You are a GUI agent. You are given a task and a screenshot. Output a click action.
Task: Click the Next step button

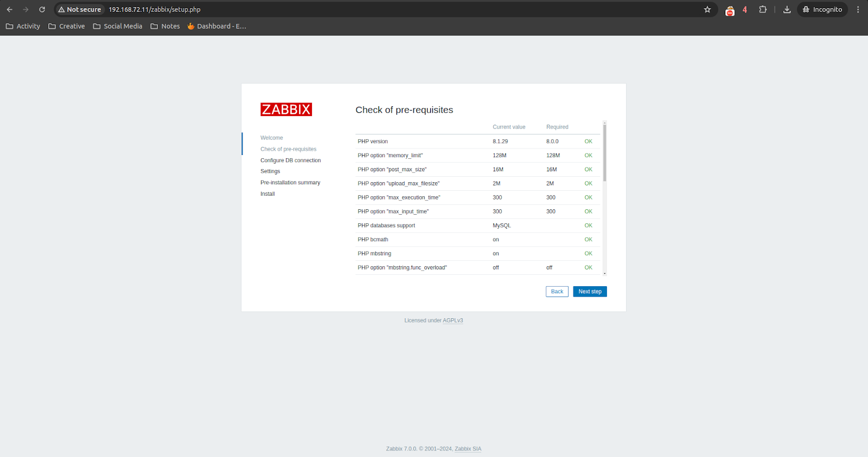click(590, 292)
